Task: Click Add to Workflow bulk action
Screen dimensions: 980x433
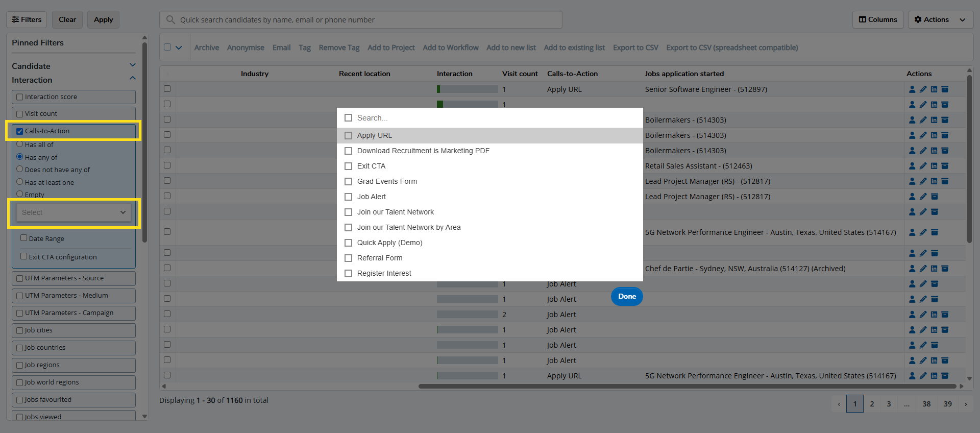Action: point(451,47)
